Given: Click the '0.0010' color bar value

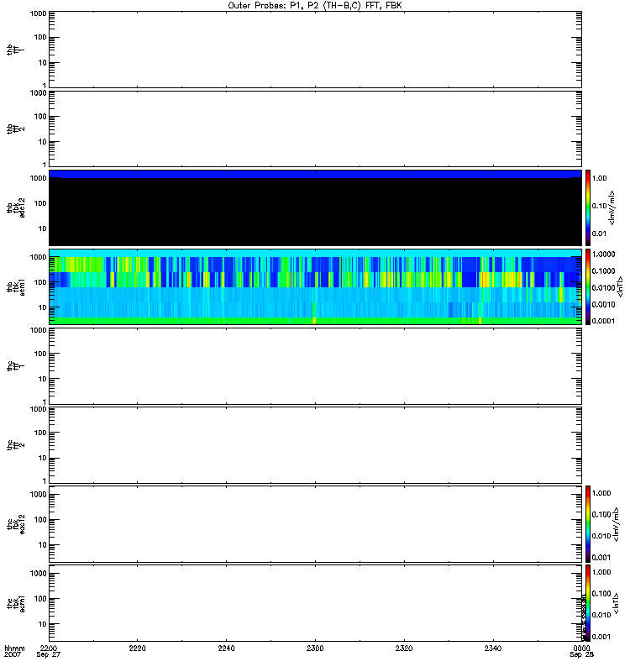Looking at the screenshot, I should (x=603, y=304).
